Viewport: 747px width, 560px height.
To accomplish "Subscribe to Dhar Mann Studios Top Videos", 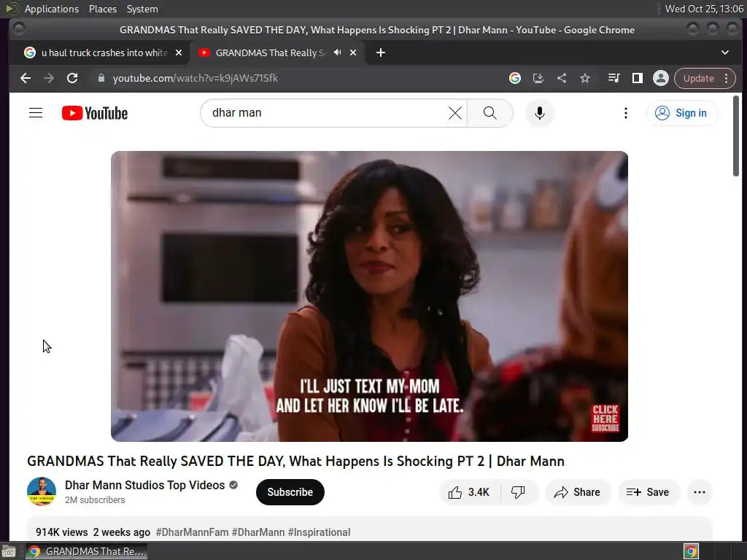I will pyautogui.click(x=290, y=492).
